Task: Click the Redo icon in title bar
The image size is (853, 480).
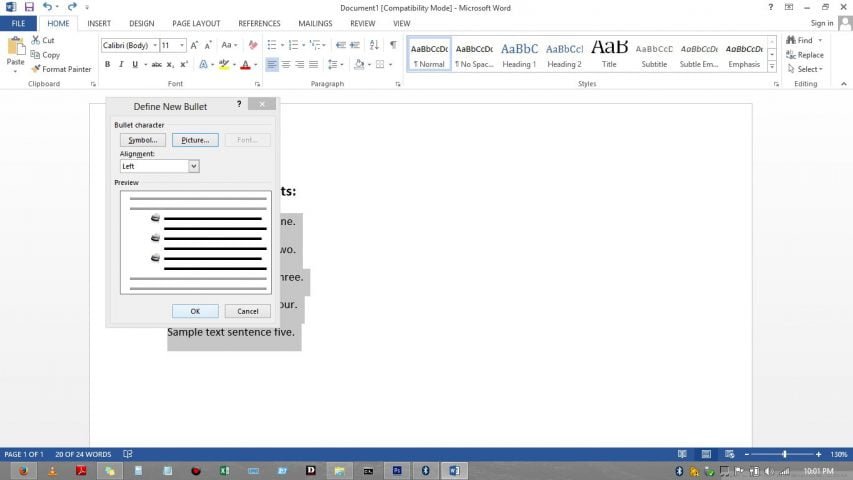Action: tap(72, 7)
